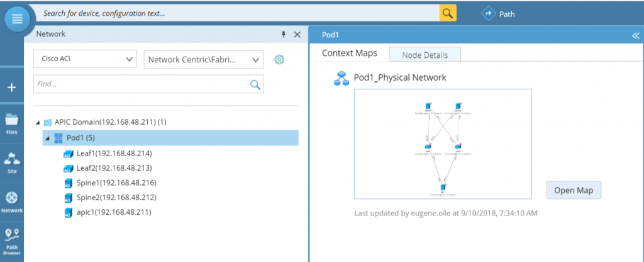Open the Network Centric\Fabric dropdown
This screenshot has height=262, width=644.
click(204, 60)
